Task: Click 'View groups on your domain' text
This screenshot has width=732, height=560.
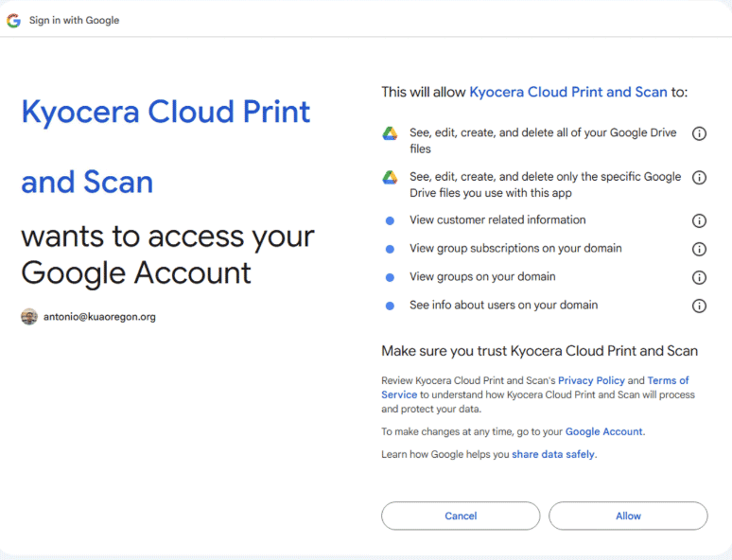Action: [482, 276]
